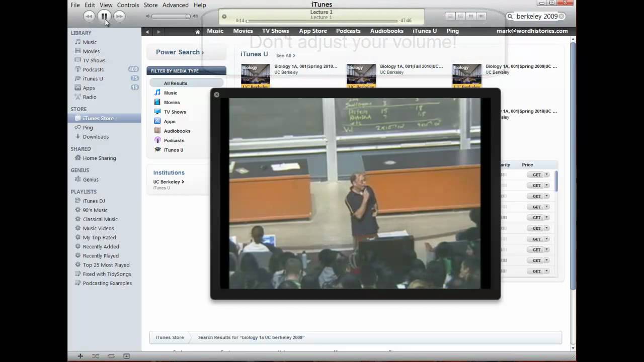Select iTunes Store in the sidebar
This screenshot has height=362, width=644.
104,118
